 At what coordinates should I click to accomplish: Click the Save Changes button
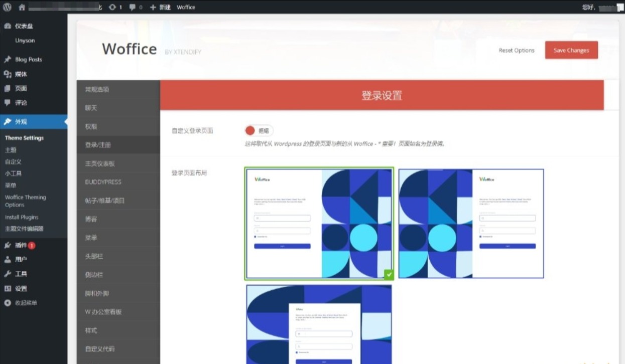pos(571,50)
